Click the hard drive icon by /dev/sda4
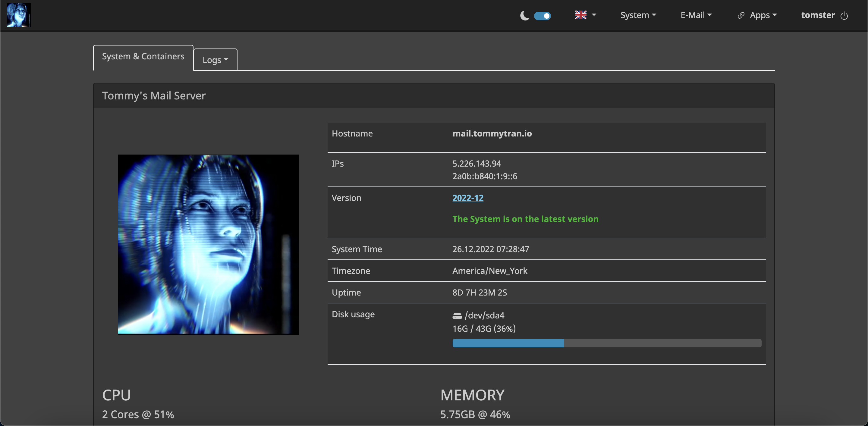Viewport: 868px width, 426px height. pyautogui.click(x=457, y=316)
